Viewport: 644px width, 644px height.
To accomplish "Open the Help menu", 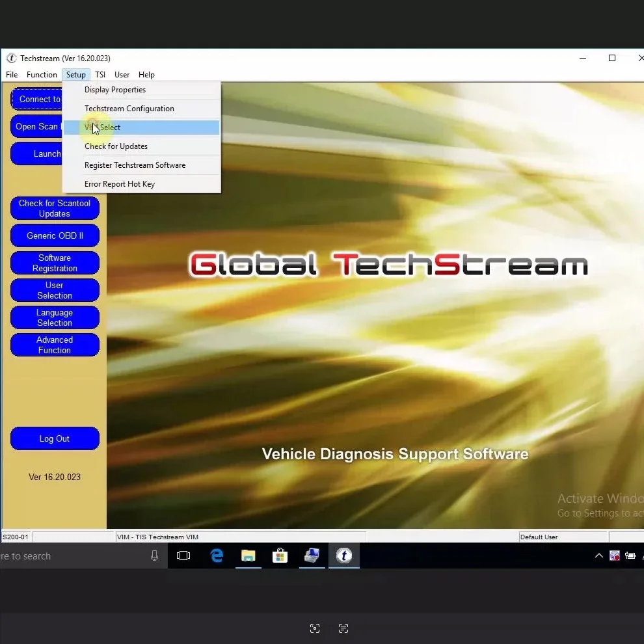I will coord(146,75).
